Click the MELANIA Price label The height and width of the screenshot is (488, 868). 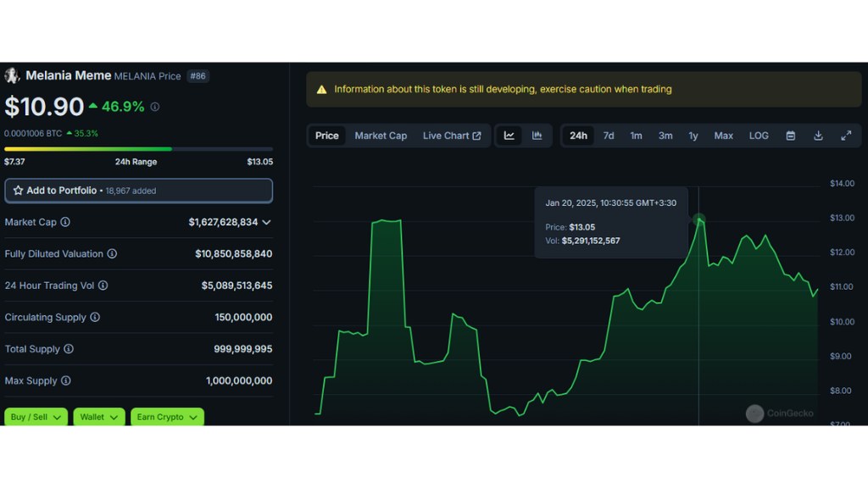click(x=147, y=76)
